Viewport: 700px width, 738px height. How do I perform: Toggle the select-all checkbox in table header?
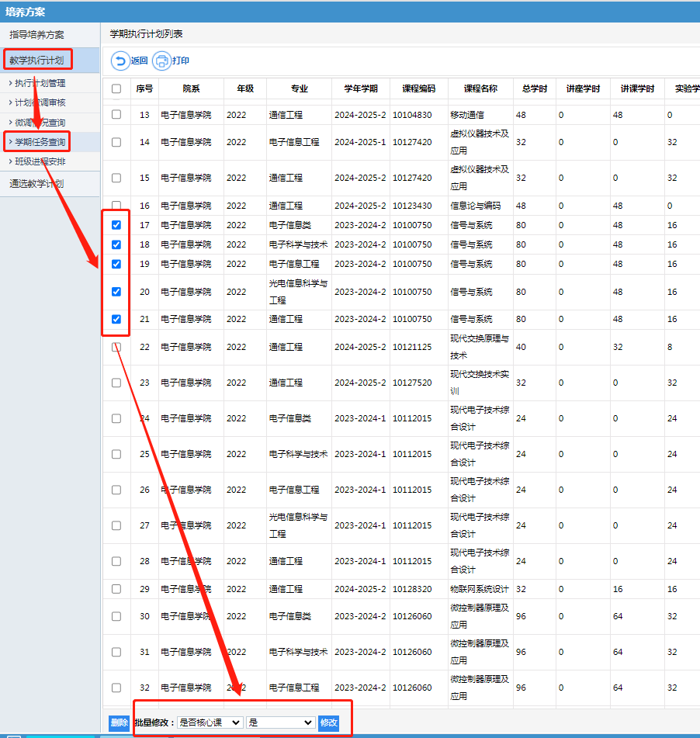coord(116,89)
